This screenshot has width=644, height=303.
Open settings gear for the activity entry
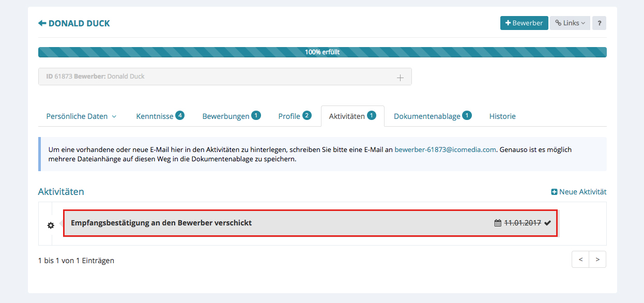(51, 225)
